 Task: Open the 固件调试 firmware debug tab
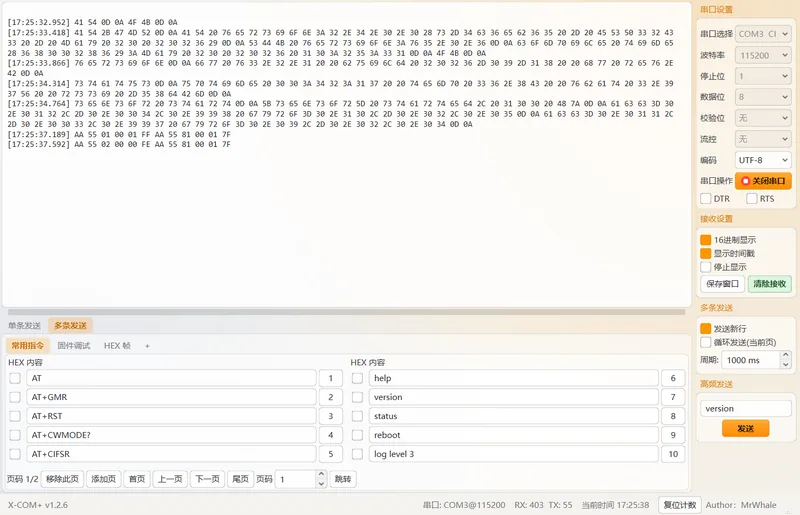73,346
